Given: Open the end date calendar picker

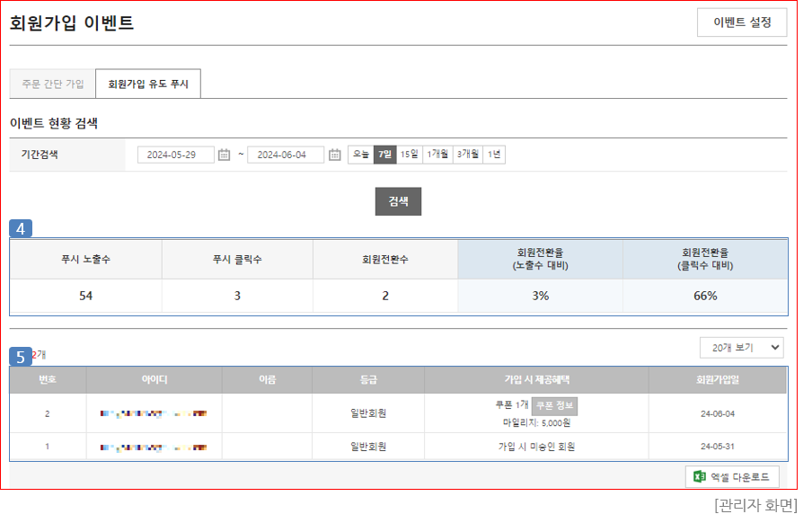Looking at the screenshot, I should pyautogui.click(x=334, y=155).
